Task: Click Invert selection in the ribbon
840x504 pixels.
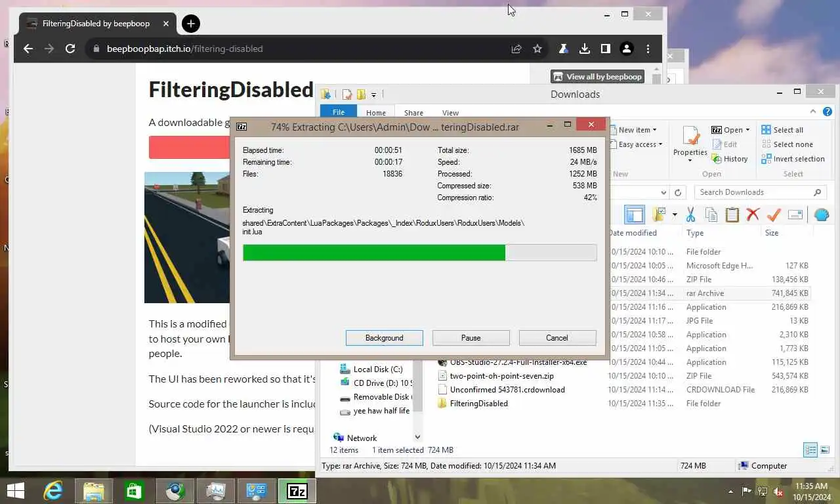Action: click(793, 159)
